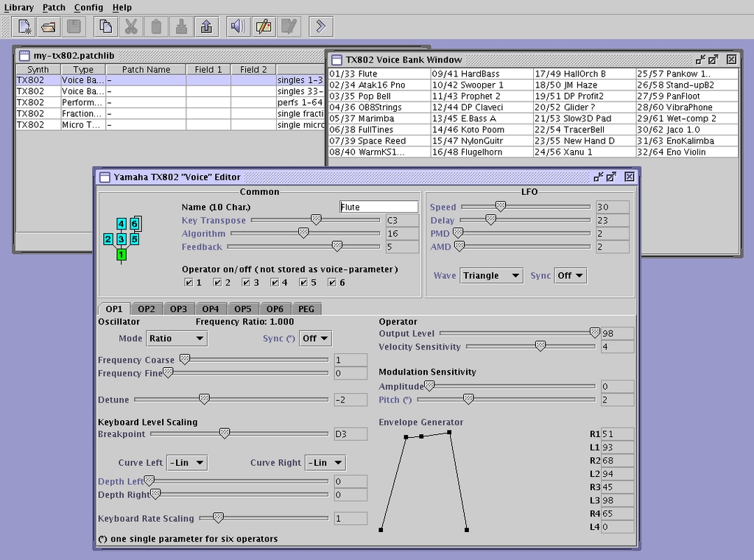
Task: Disable Operator 4 checkbox
Action: coord(275,283)
